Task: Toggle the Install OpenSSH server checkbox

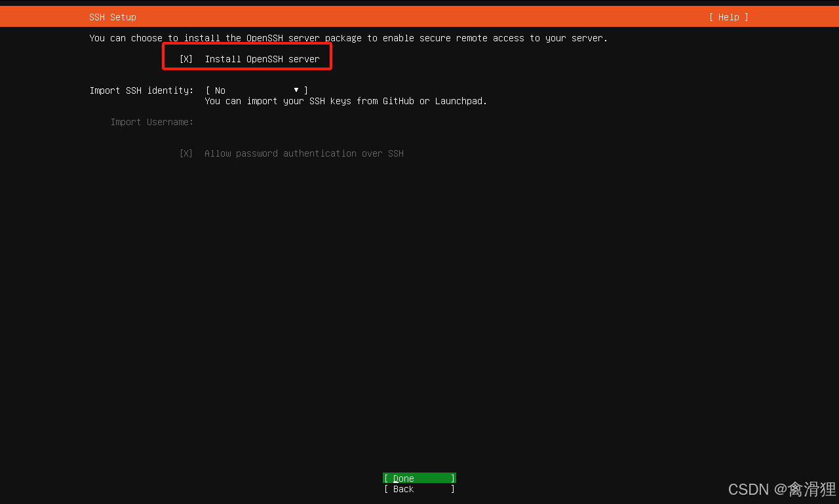Action: [186, 59]
